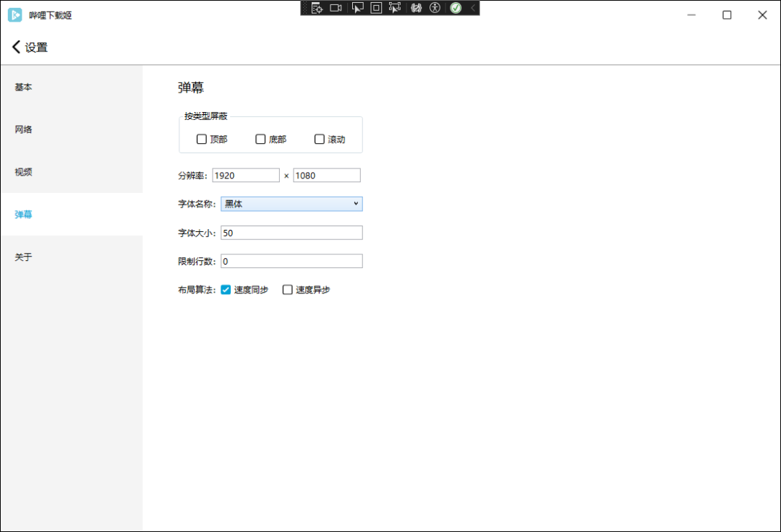
Task: Click the 布局算法 label
Action: [197, 290]
